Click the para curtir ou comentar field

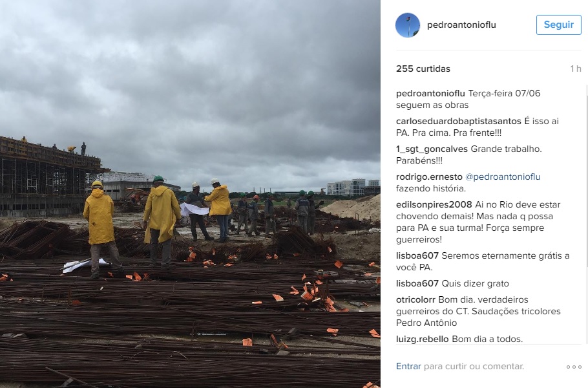coord(474,366)
